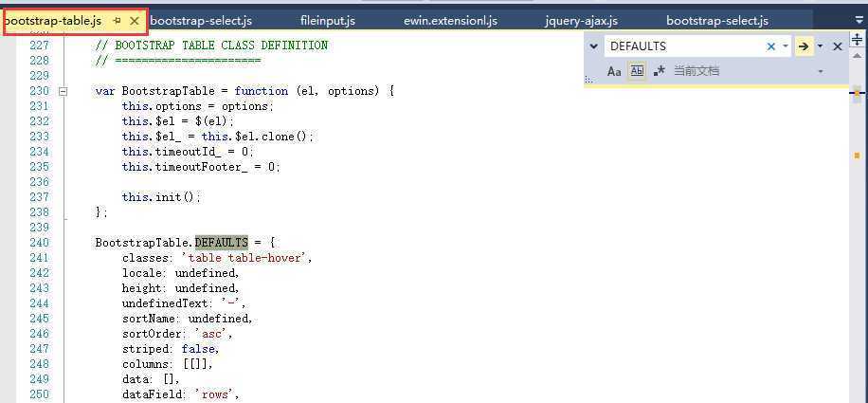Viewport: 868px width, 403px height.
Task: Clear the DEFAULTS search text
Action: click(770, 46)
